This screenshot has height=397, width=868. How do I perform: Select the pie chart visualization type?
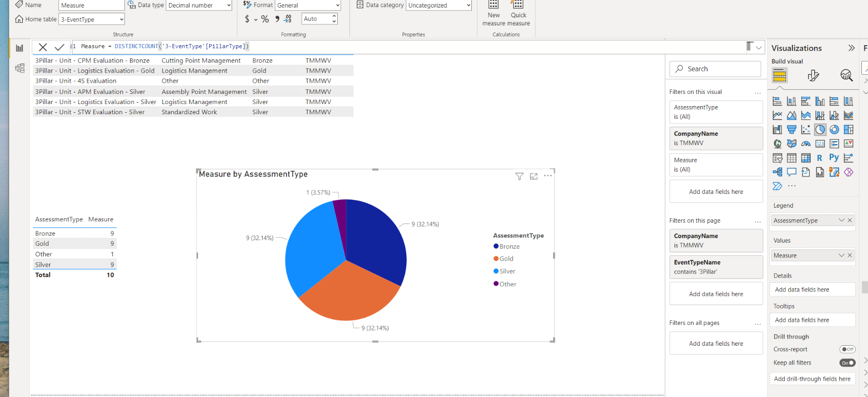(820, 129)
